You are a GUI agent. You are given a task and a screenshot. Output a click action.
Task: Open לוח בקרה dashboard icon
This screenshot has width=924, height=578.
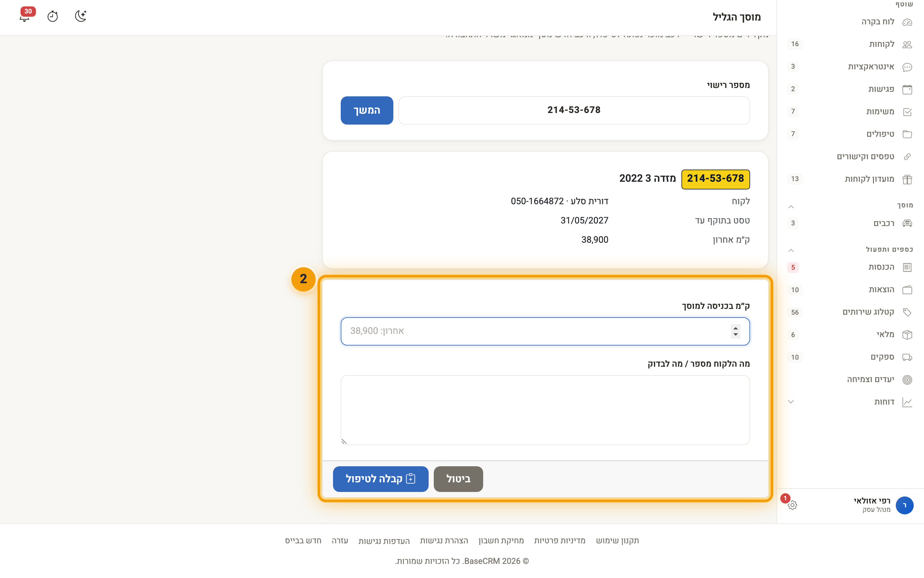tap(907, 22)
